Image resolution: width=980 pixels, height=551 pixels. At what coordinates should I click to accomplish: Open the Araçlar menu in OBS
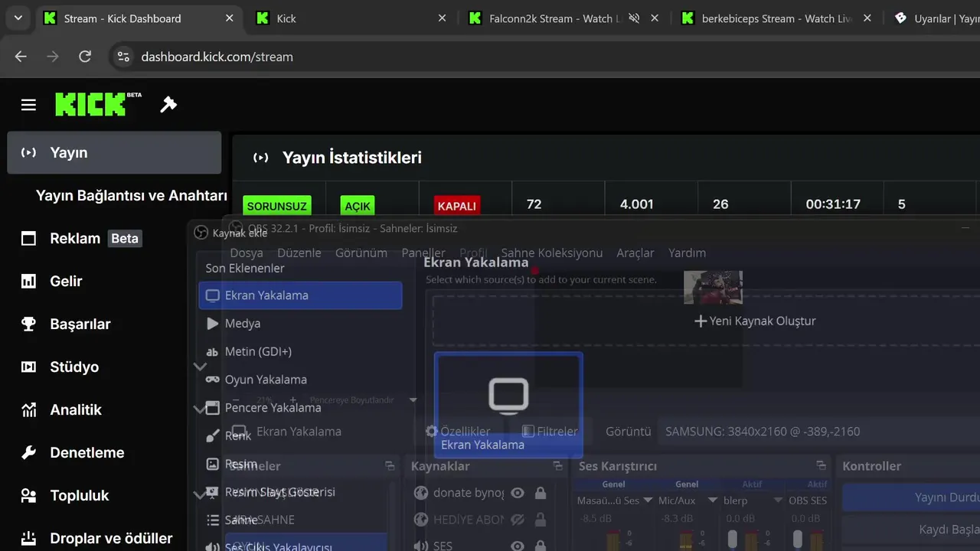(635, 253)
